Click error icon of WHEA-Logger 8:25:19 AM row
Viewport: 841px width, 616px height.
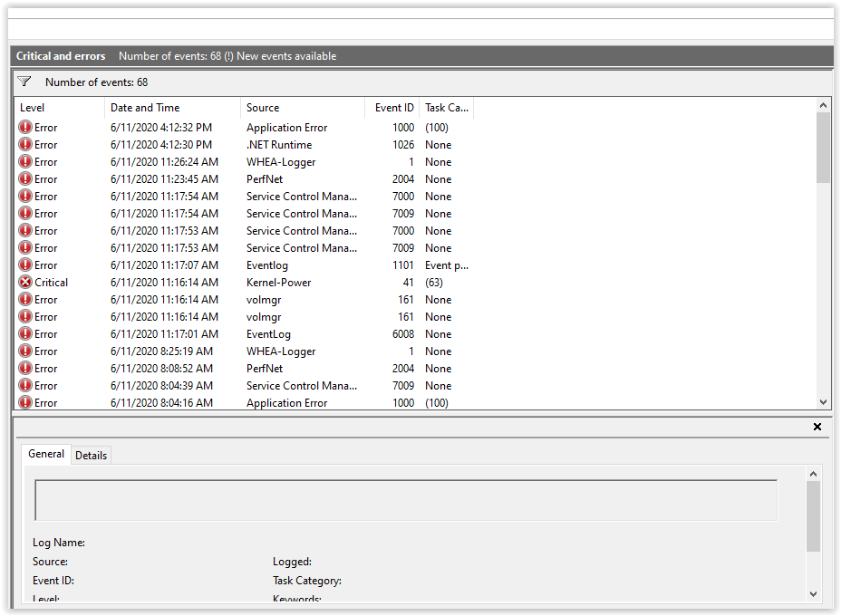pos(25,351)
